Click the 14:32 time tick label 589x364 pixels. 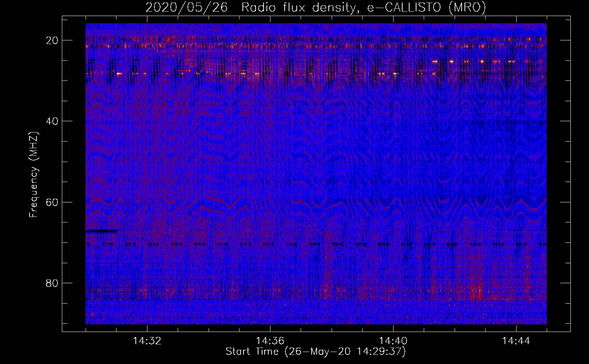147,341
